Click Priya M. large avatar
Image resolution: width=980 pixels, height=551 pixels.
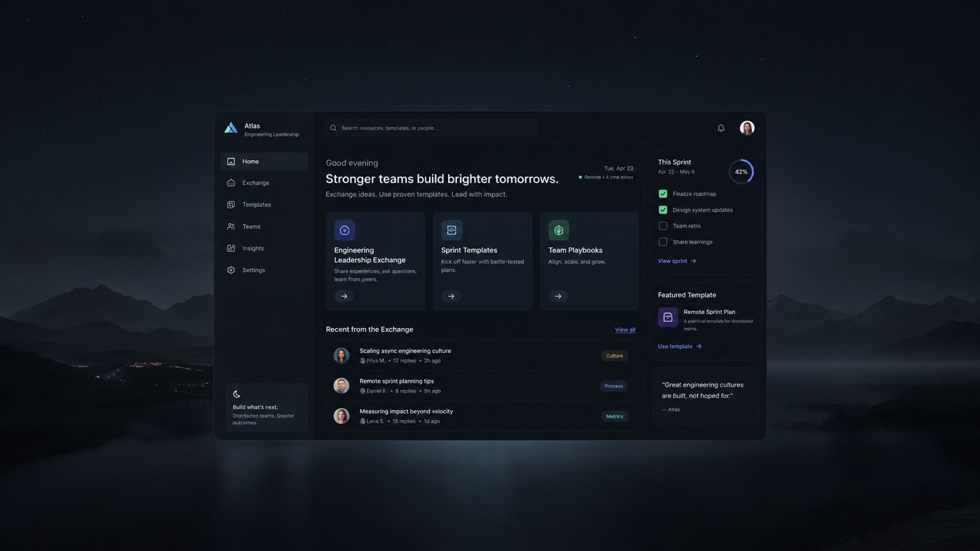[x=341, y=355]
